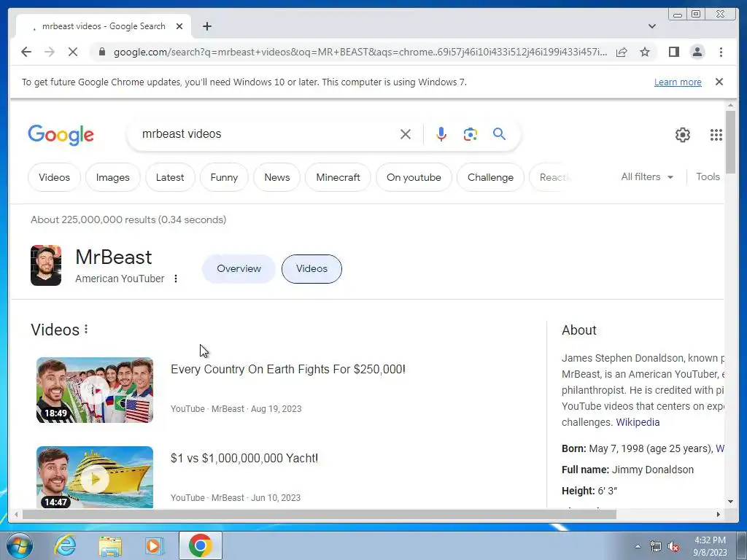Filter results by Images chip
This screenshot has width=747, height=560.
(x=113, y=177)
